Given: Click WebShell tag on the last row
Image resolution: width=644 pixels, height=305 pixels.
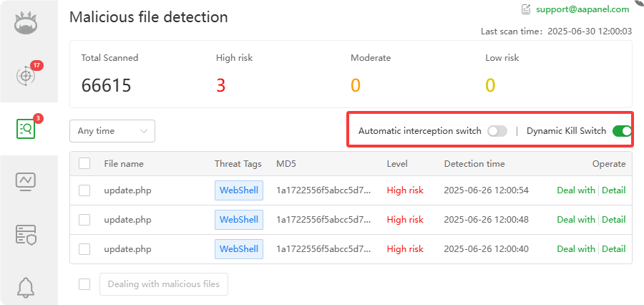Looking at the screenshot, I should click(239, 249).
